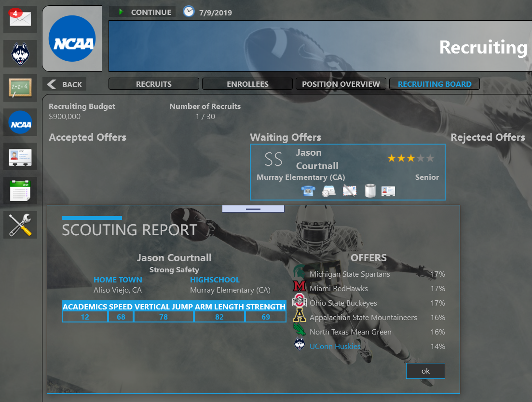Open the UConn Huskies link in offers
The height and width of the screenshot is (402, 532).
pyautogui.click(x=335, y=346)
